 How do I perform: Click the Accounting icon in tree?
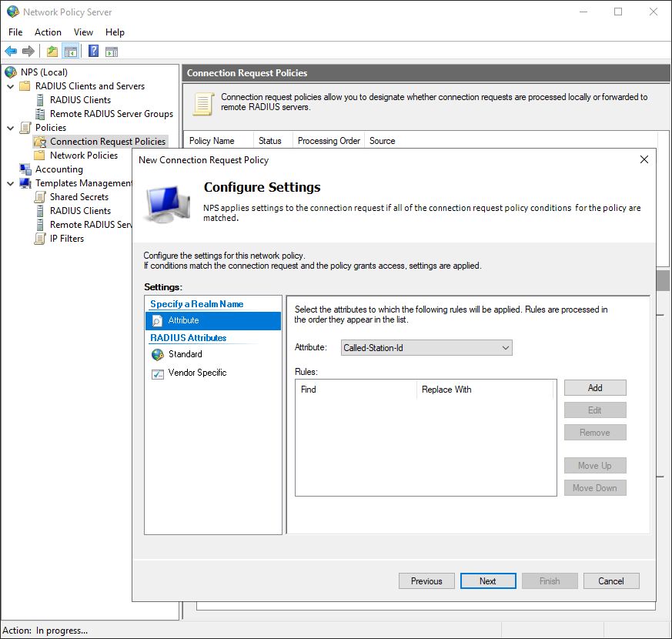point(25,169)
